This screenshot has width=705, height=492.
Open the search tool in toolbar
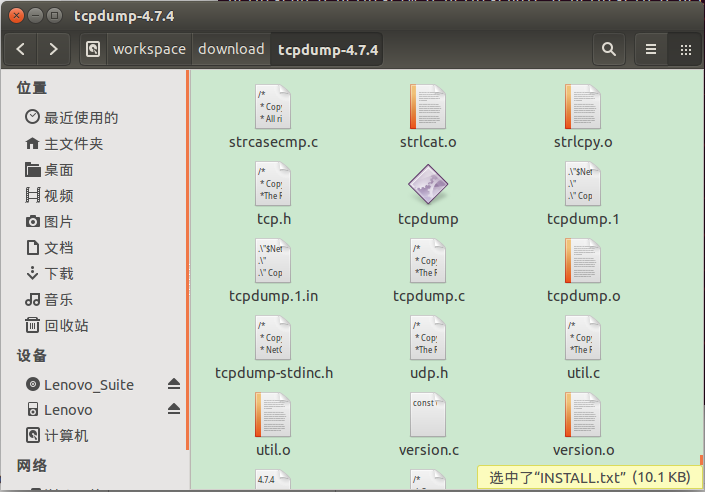pyautogui.click(x=609, y=49)
